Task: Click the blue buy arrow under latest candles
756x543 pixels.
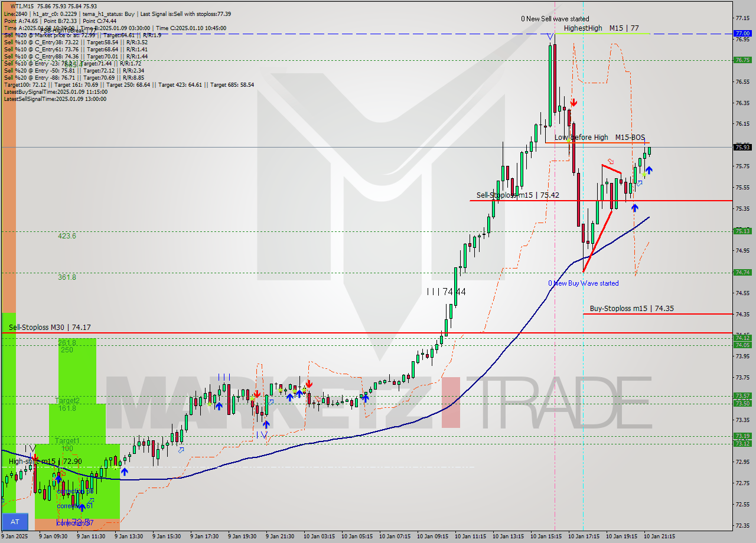Action: 649,171
